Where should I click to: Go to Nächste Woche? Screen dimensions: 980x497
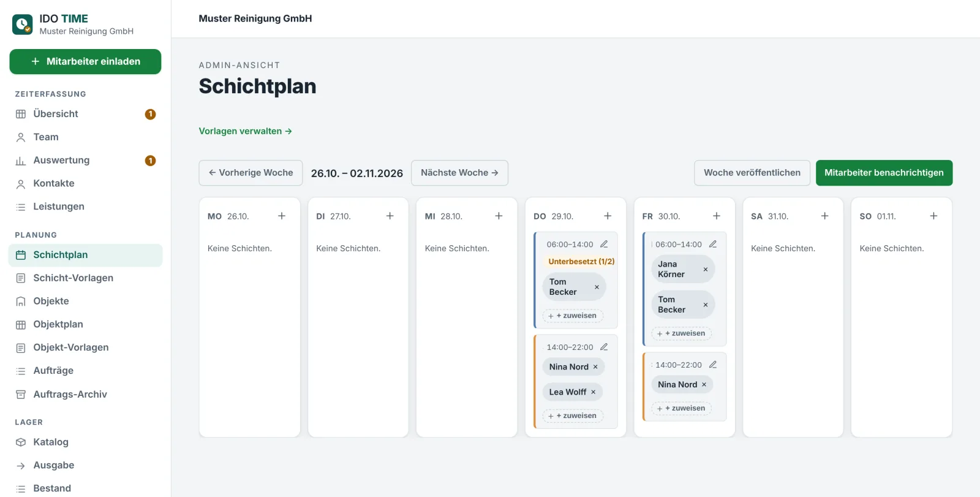tap(459, 173)
